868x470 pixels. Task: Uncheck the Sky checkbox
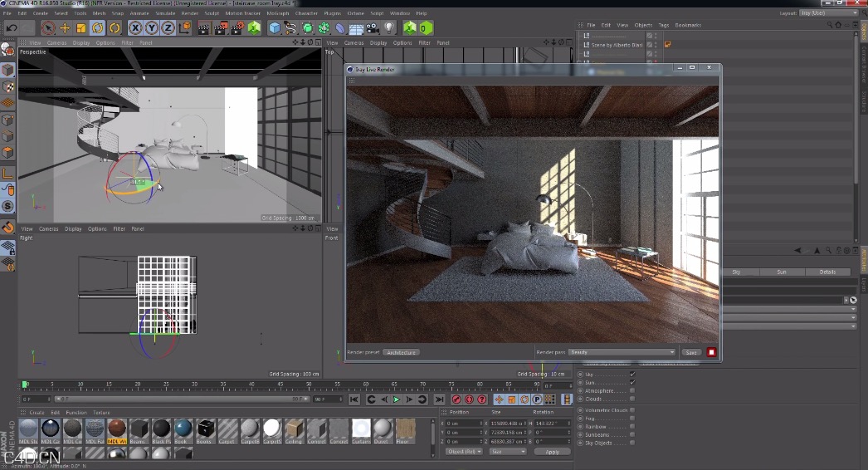click(x=632, y=375)
